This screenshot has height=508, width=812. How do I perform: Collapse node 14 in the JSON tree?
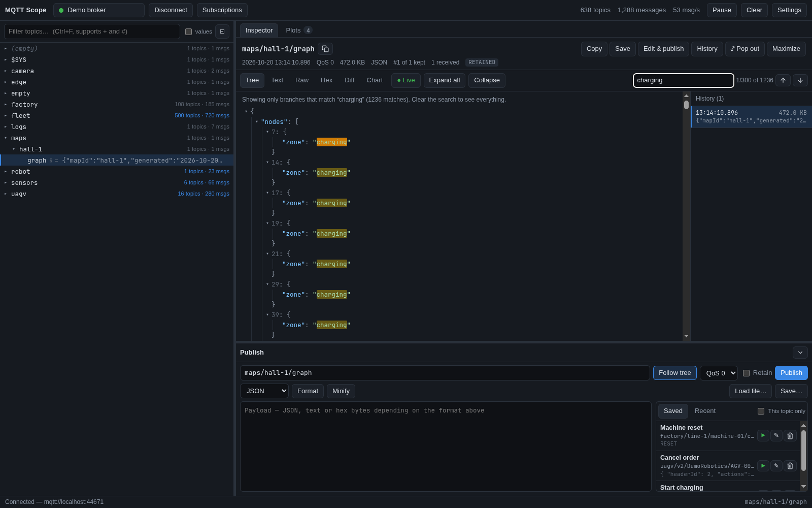pos(267,163)
